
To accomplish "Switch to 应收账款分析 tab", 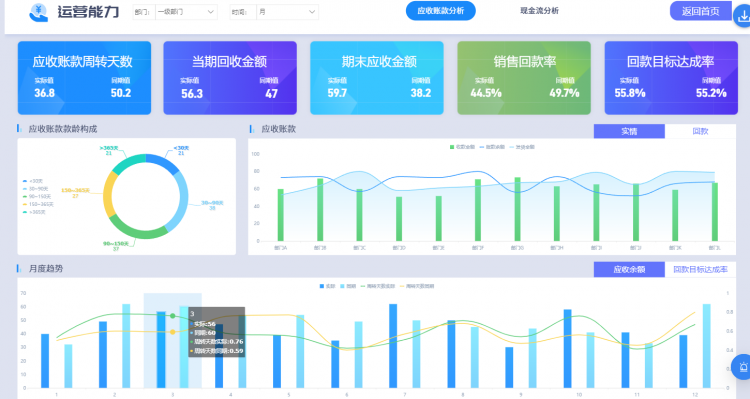I will click(x=441, y=11).
